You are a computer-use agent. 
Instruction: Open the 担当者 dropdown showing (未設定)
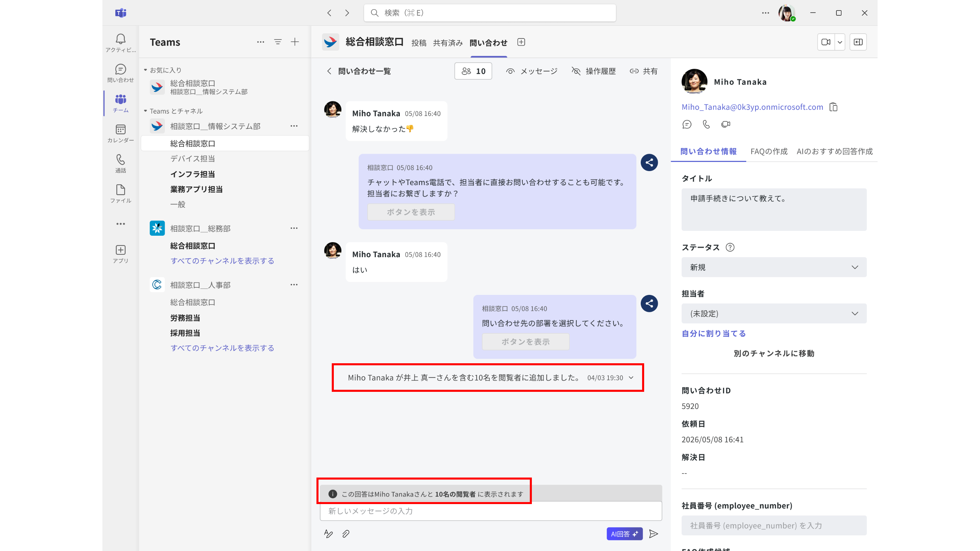774,313
